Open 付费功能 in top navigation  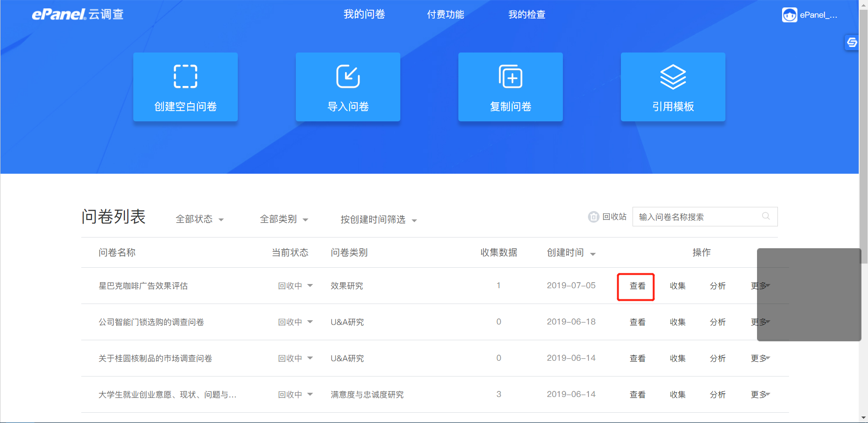click(x=445, y=14)
